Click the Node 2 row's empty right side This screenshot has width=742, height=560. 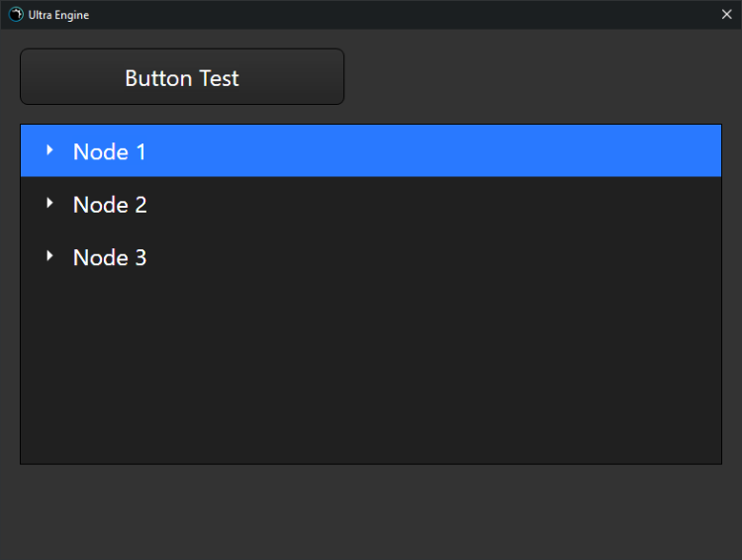(x=445, y=205)
